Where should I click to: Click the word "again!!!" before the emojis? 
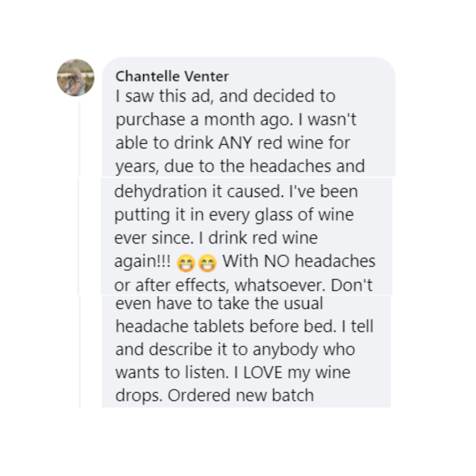click(142, 262)
